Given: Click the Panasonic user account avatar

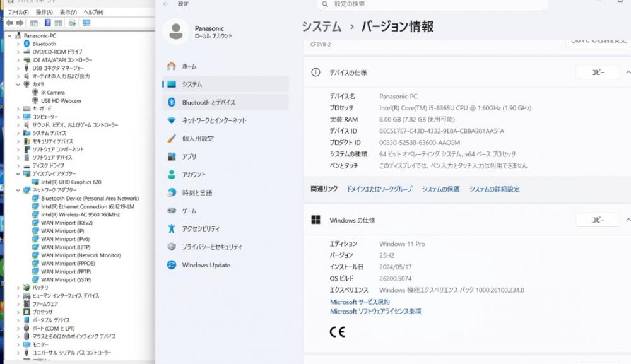Looking at the screenshot, I should pos(176,32).
